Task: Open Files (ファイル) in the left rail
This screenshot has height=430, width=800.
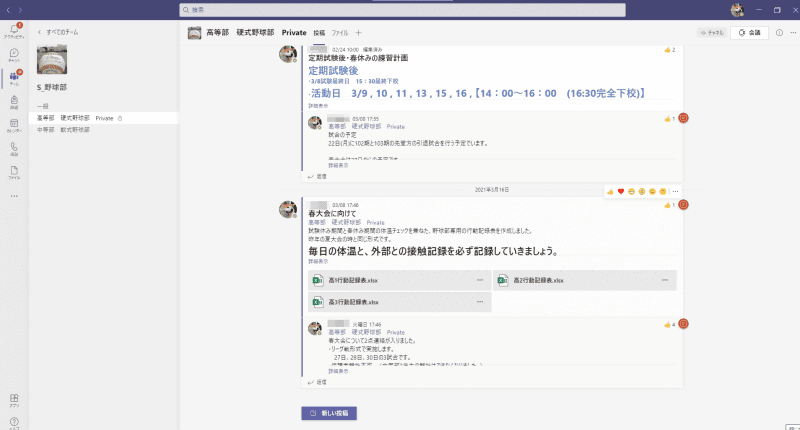Action: [x=14, y=172]
